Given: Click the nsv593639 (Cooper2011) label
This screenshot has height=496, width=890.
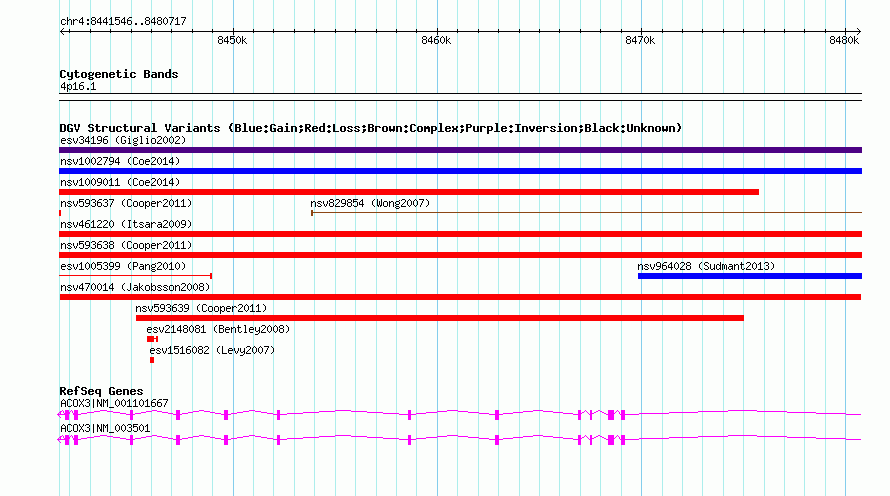Looking at the screenshot, I should tap(201, 308).
